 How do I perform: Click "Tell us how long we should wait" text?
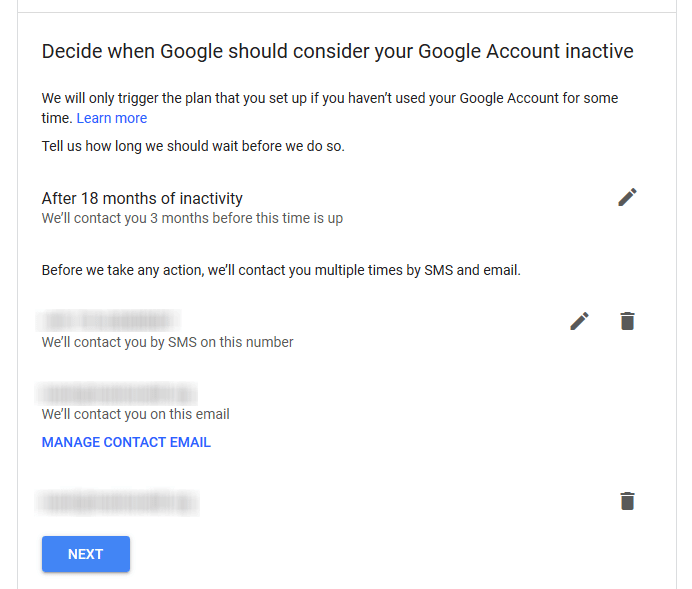pyautogui.click(x=193, y=147)
